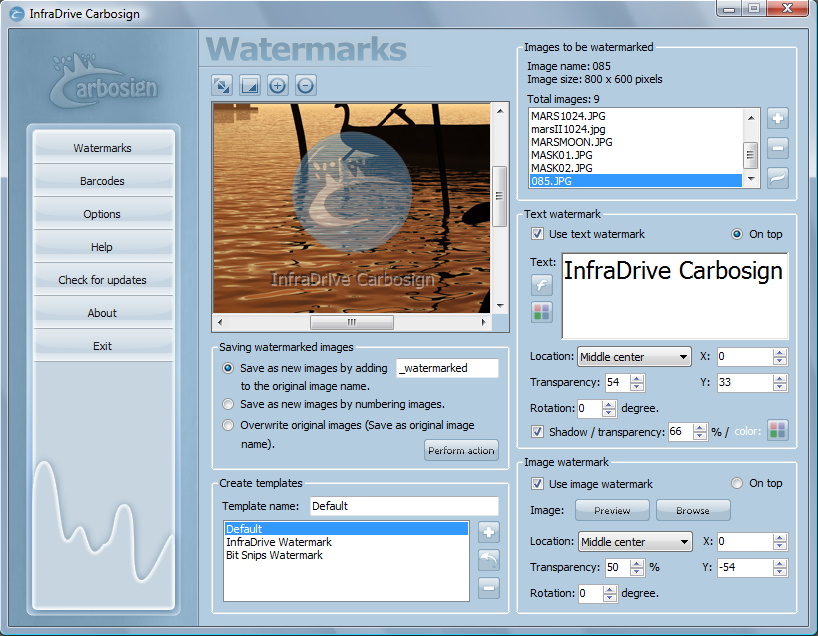Image resolution: width=818 pixels, height=636 pixels.
Task: Click the Browse image button
Action: click(x=693, y=510)
